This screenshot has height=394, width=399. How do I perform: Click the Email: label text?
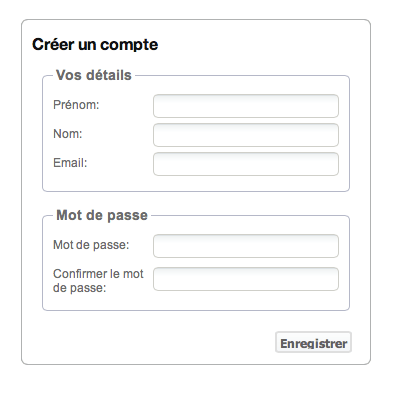coord(70,163)
